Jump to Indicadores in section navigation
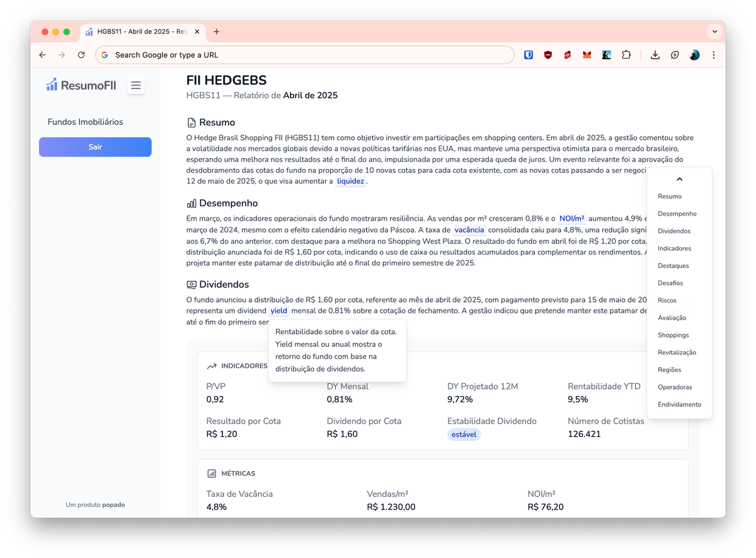The width and height of the screenshot is (756, 558). pyautogui.click(x=674, y=248)
